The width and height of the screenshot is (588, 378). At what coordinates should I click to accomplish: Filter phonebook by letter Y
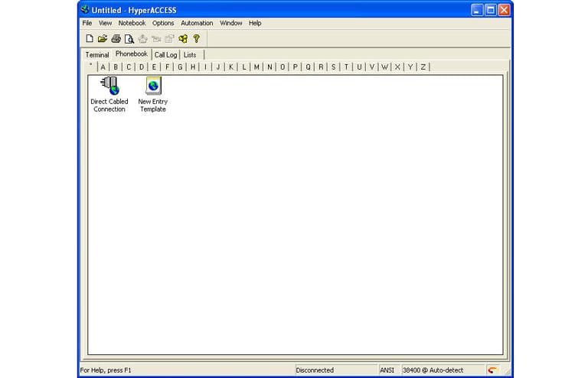[x=410, y=67]
